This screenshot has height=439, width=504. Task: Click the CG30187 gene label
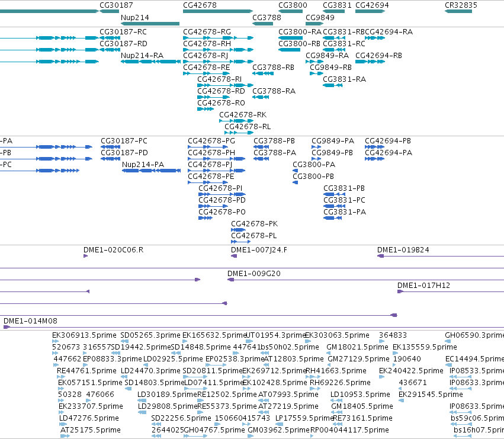(116, 5)
